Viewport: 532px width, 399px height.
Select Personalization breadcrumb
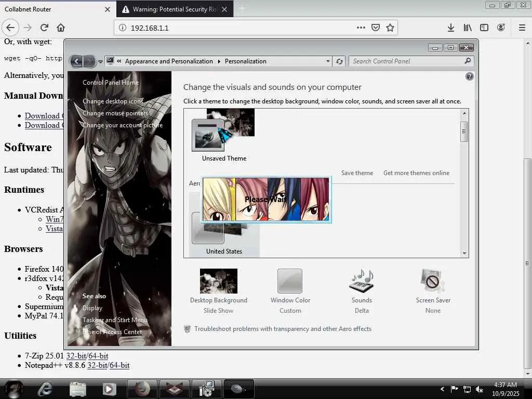[x=245, y=61]
